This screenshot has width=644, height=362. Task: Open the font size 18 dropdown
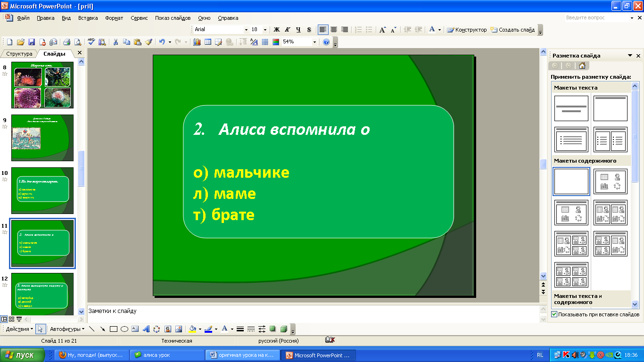click(265, 29)
